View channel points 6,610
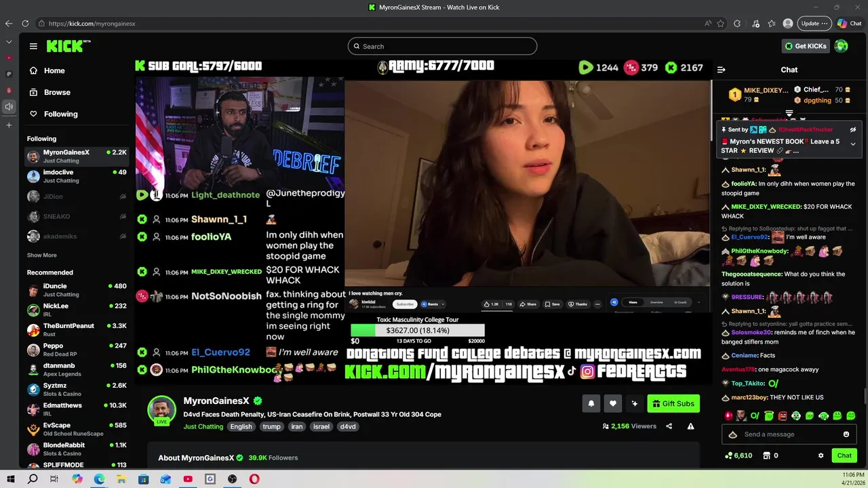 coord(738,455)
